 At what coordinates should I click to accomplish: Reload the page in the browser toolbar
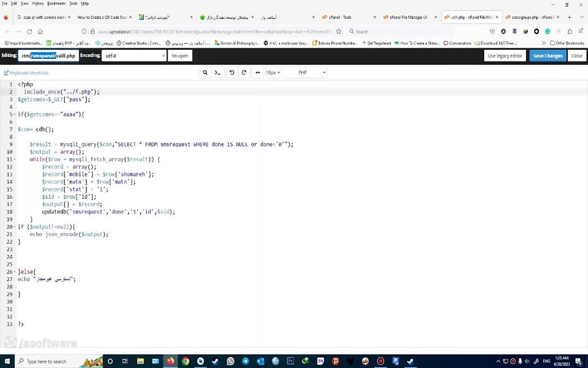(x=29, y=31)
